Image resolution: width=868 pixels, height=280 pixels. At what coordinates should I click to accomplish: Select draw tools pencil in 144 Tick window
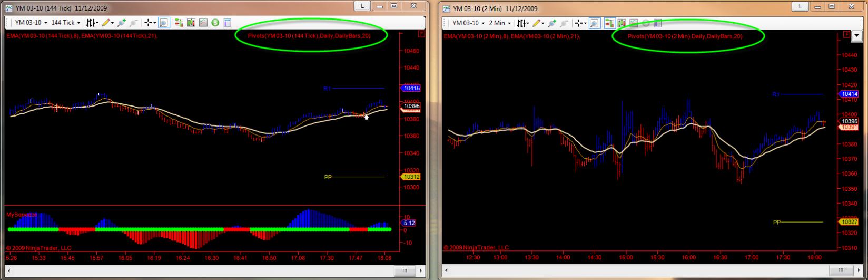pos(106,23)
